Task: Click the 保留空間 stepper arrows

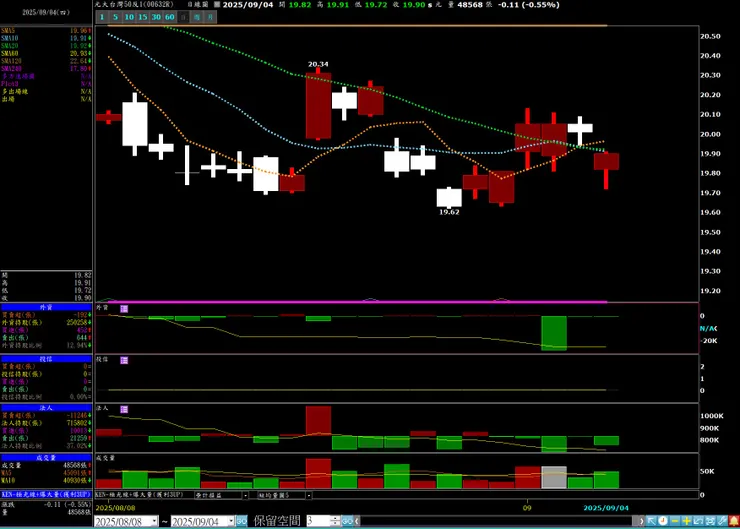Action: click(x=336, y=521)
